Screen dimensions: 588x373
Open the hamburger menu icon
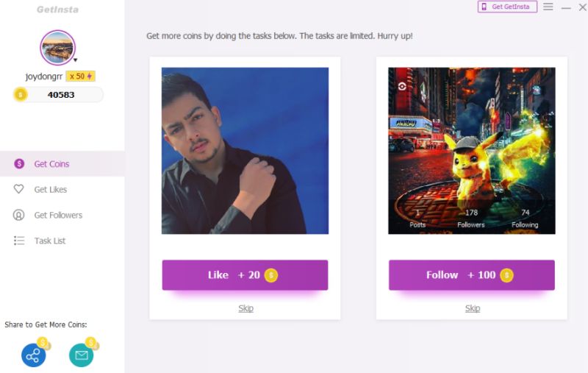[x=548, y=7]
